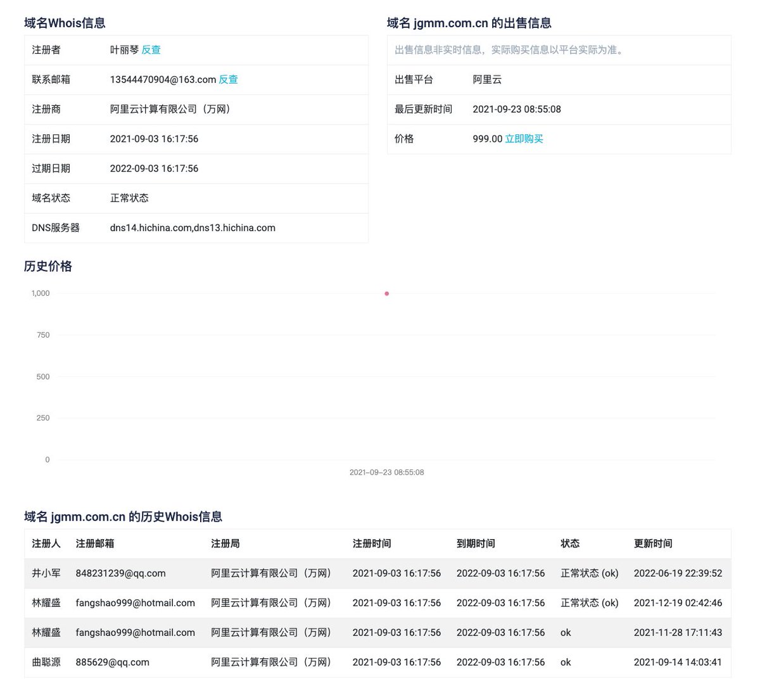Click the 状态 column header
The width and height of the screenshot is (760, 700).
click(570, 544)
